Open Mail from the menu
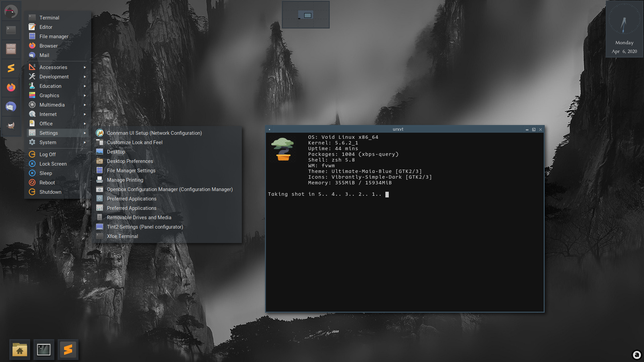The width and height of the screenshot is (644, 362). pos(58,55)
